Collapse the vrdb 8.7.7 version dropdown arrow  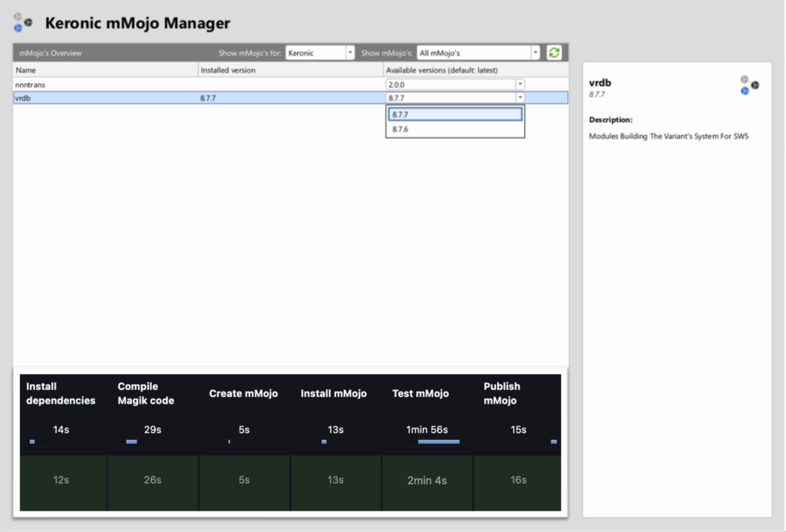tap(520, 97)
